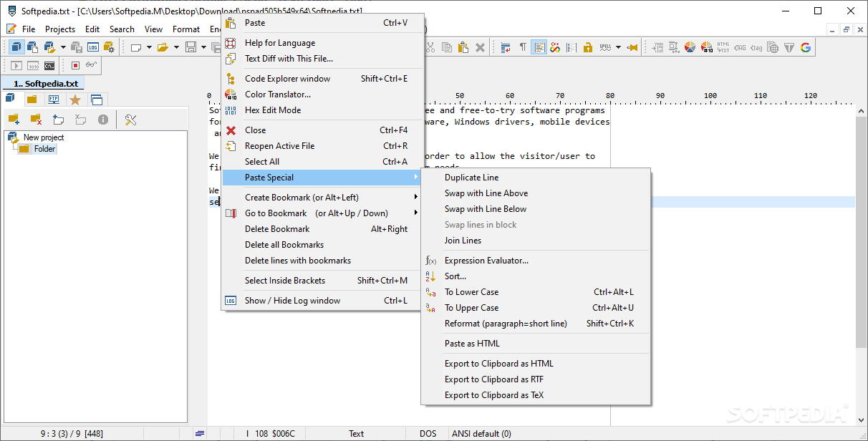868x441 pixels.
Task: Open project panel wrench settings icon
Action: click(x=130, y=120)
